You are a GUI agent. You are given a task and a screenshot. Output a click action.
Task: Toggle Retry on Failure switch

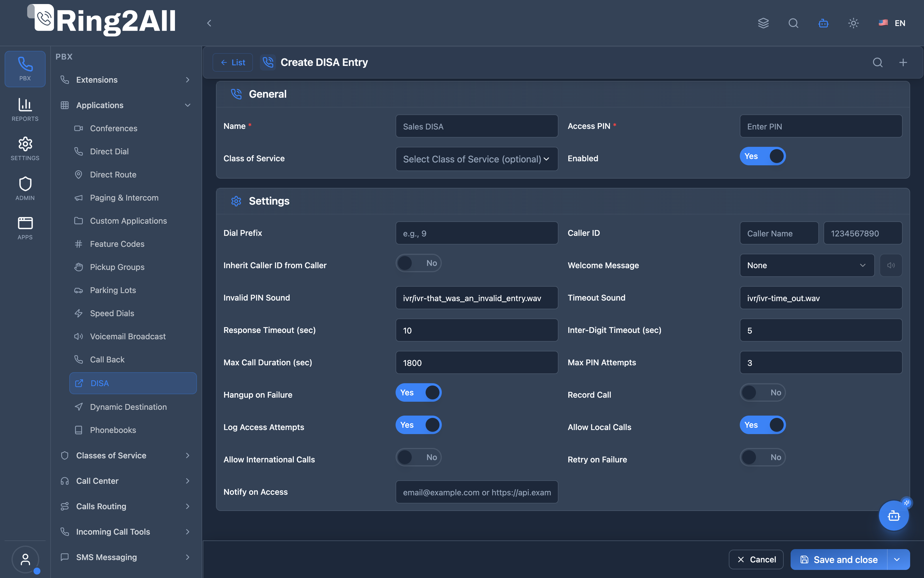[x=763, y=457]
